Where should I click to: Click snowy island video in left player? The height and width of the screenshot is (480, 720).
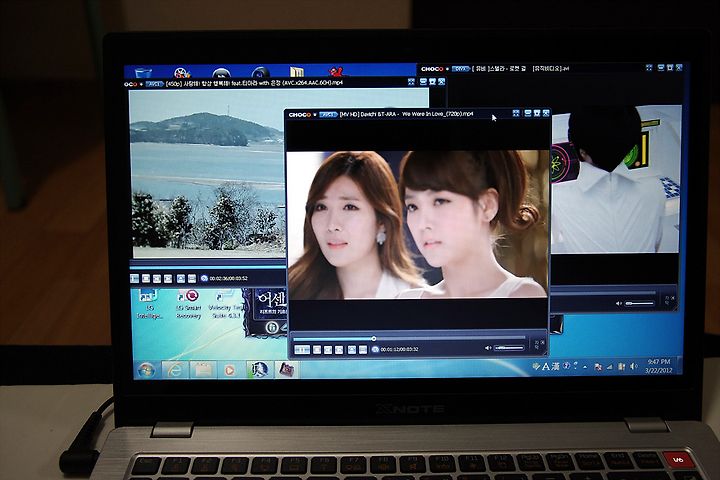pyautogui.click(x=207, y=174)
